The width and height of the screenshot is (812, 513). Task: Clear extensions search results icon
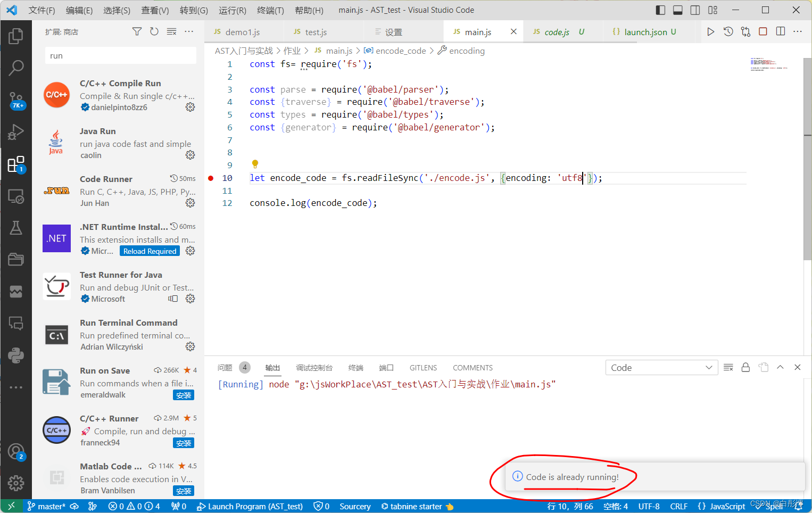coord(171,32)
